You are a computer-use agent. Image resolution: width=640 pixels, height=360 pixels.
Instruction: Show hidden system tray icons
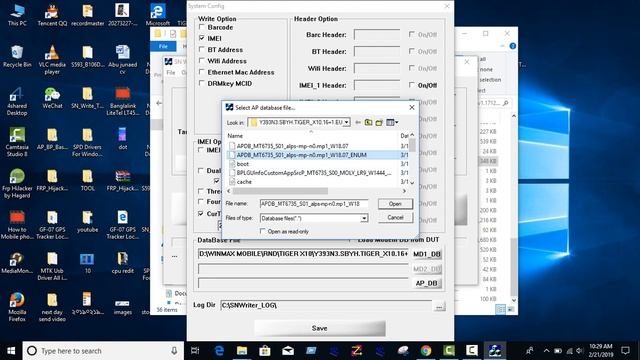click(x=546, y=351)
